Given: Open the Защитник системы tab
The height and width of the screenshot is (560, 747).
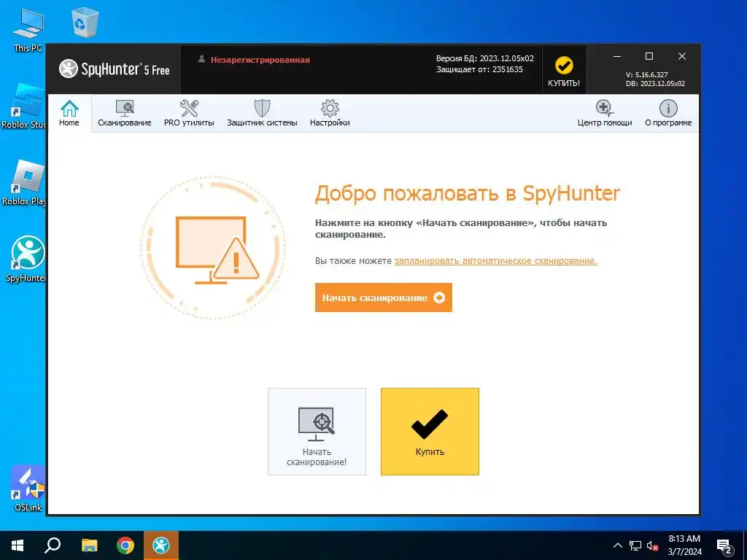Looking at the screenshot, I should coord(262,113).
